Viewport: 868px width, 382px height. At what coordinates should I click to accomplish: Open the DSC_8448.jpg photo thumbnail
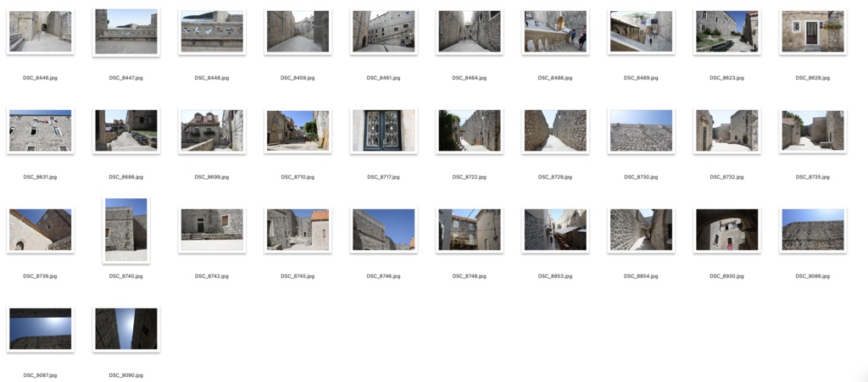(x=211, y=31)
